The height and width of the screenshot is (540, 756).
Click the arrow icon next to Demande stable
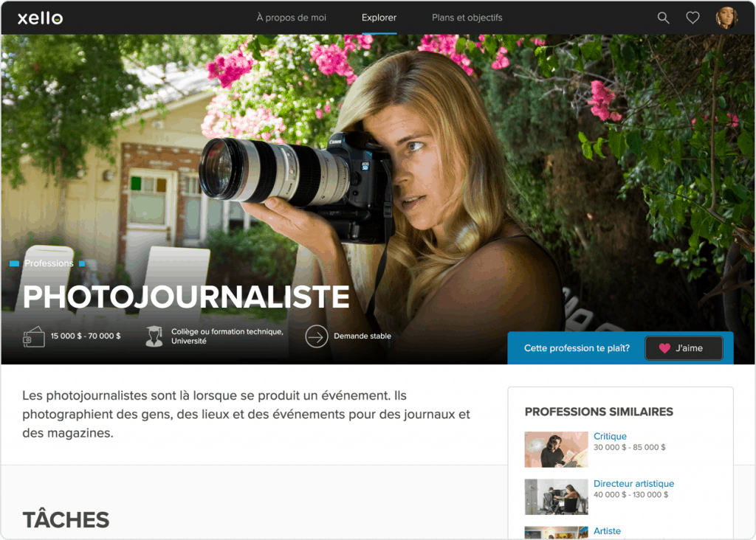point(316,336)
